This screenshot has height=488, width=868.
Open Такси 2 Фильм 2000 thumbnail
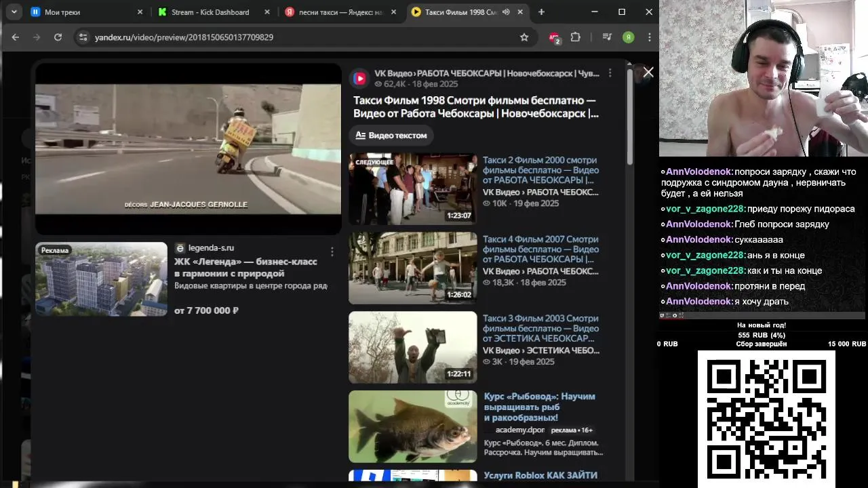click(413, 188)
